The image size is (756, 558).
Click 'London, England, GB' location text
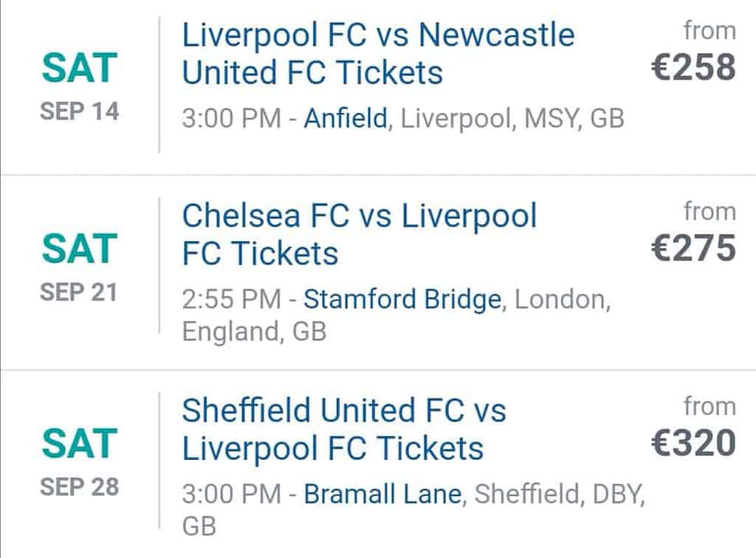coord(396,315)
